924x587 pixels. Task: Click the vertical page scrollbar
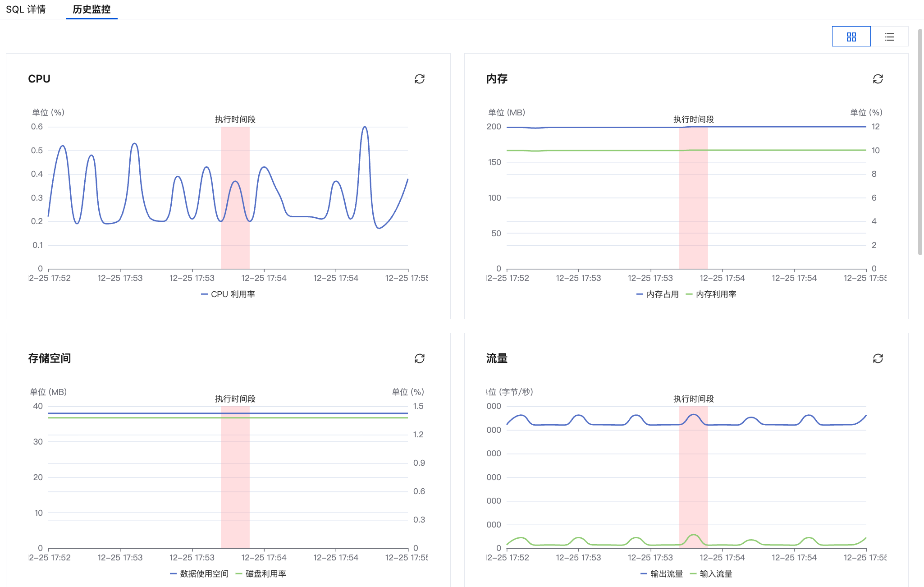point(920,142)
